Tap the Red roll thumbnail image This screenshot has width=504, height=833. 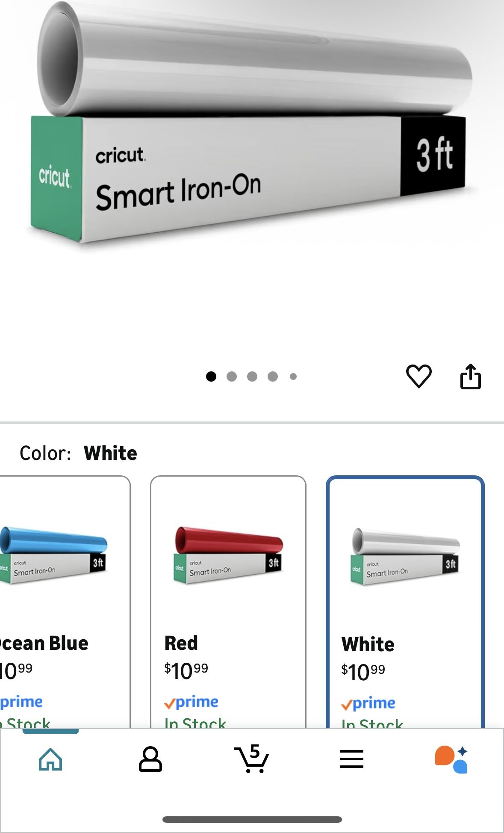(x=228, y=555)
